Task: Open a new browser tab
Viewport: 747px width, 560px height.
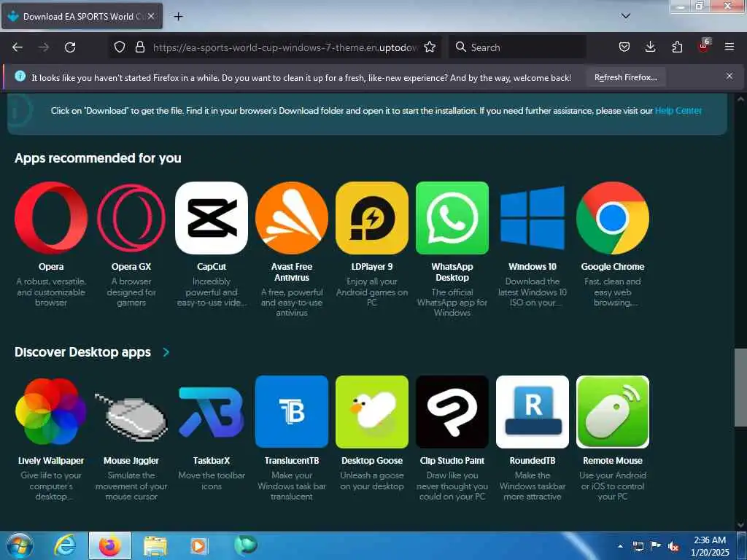Action: click(x=178, y=17)
